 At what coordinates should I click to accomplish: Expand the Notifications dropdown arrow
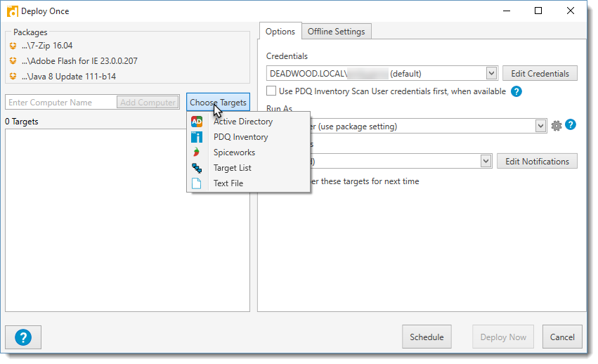(486, 162)
